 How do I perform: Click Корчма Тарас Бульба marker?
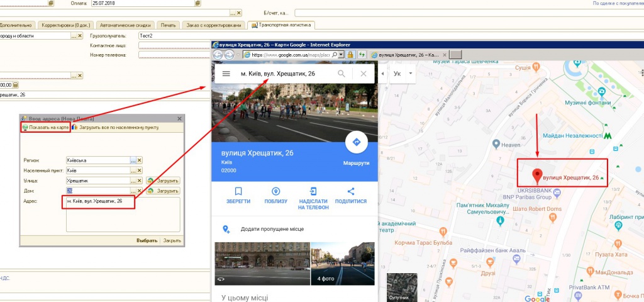tap(443, 232)
